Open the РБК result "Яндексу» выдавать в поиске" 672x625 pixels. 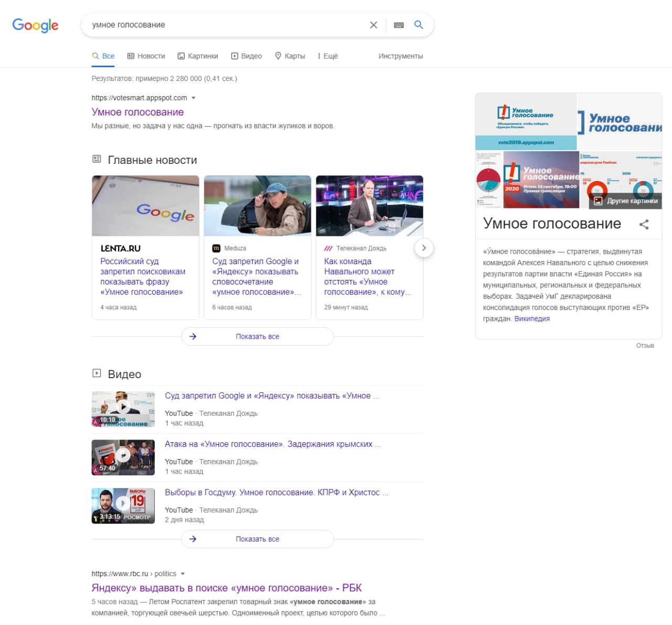pyautogui.click(x=226, y=588)
